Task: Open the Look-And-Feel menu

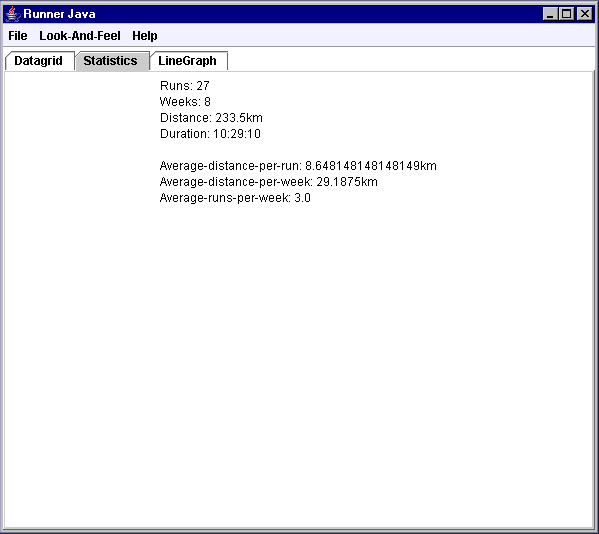Action: point(80,36)
